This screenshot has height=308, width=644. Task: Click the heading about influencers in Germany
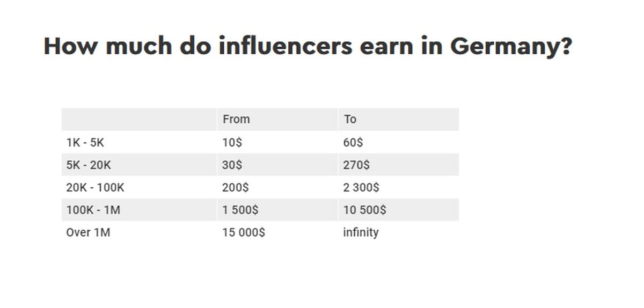tap(308, 47)
